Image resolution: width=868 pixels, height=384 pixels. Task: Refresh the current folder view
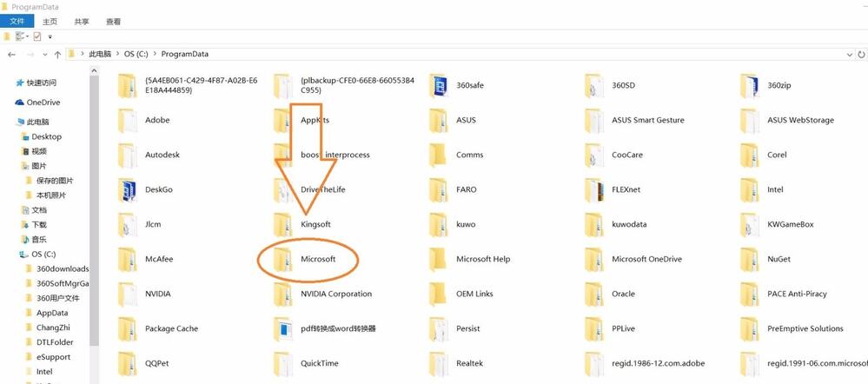click(861, 54)
